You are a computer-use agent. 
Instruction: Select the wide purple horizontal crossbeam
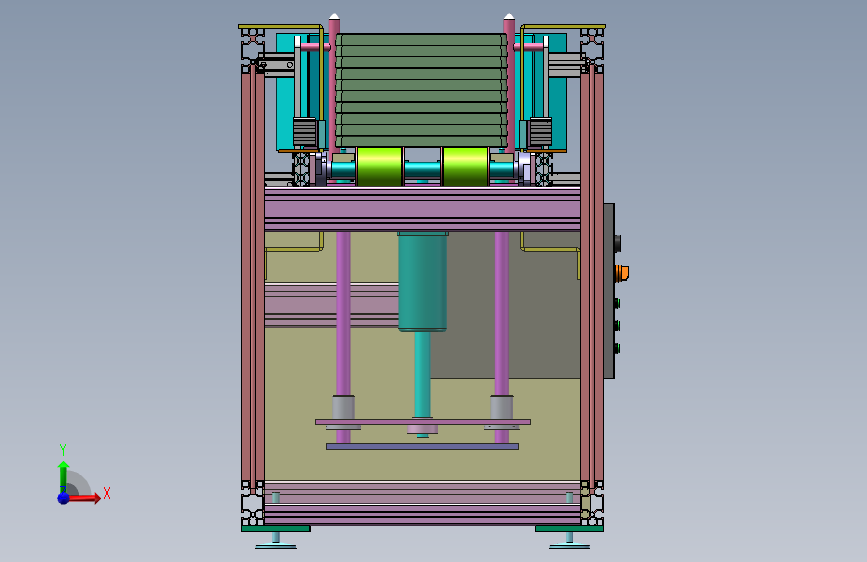pos(422,209)
